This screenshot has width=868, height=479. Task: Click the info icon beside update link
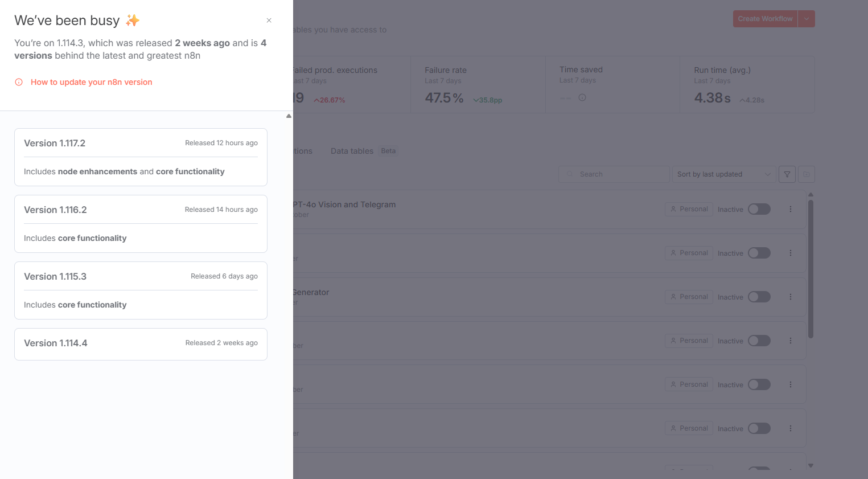point(19,82)
